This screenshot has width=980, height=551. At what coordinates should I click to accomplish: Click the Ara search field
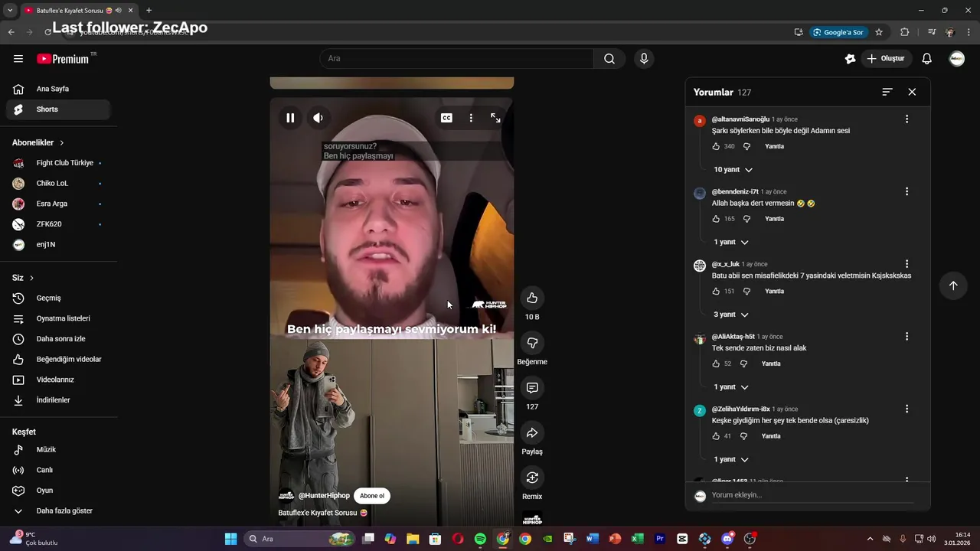(456, 59)
